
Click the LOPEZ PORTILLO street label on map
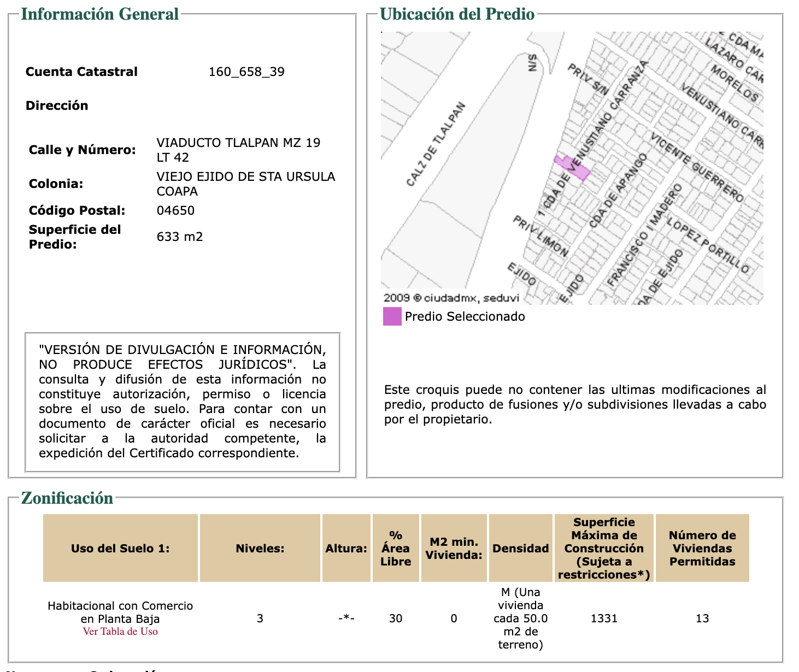tap(707, 246)
